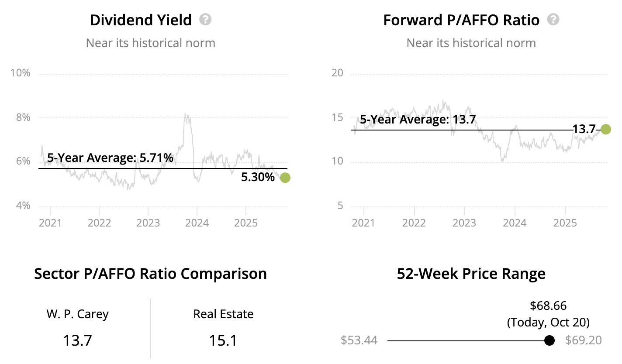Click the Real Estate 15.1 ratio value

tap(223, 340)
